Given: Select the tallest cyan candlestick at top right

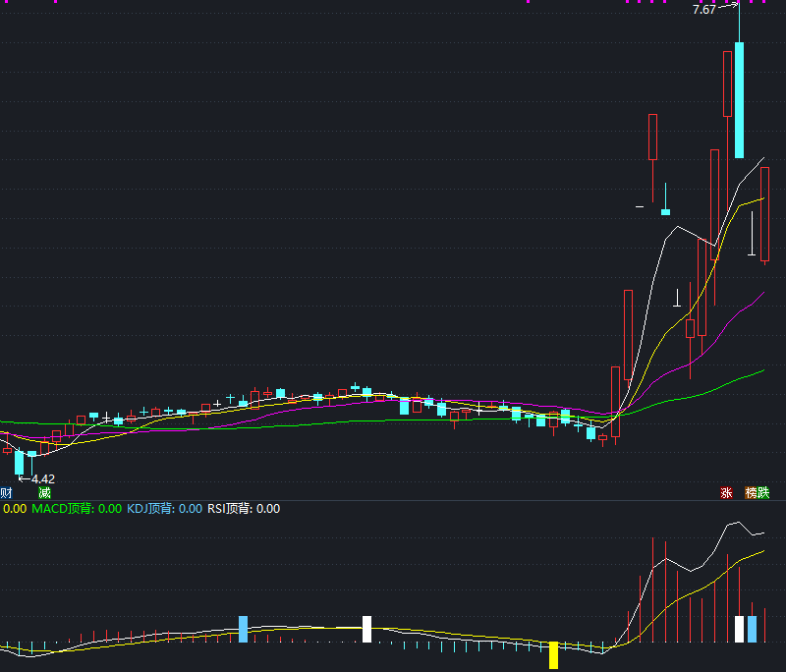Looking at the screenshot, I should pyautogui.click(x=738, y=98).
